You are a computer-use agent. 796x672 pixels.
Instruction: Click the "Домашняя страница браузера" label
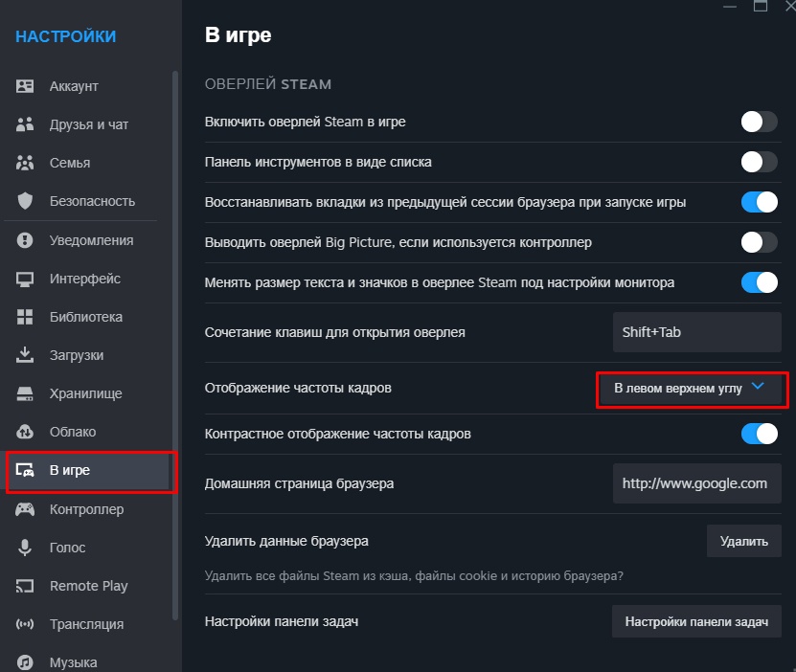299,483
